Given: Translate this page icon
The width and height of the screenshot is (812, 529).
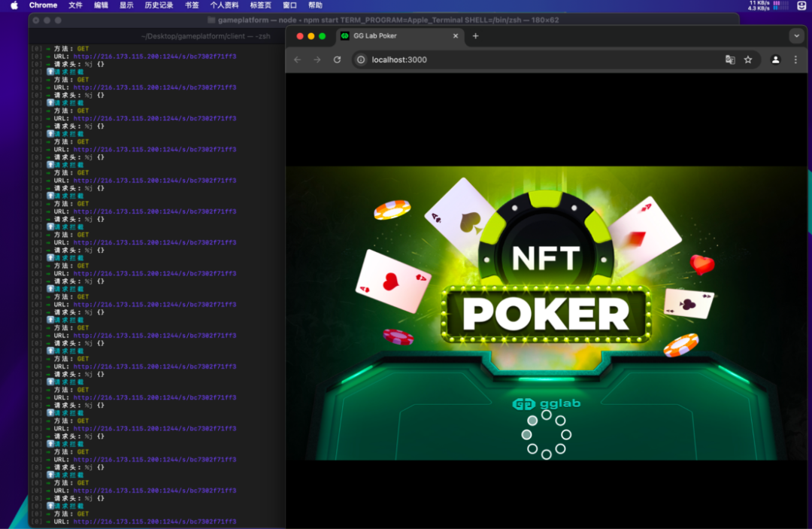Looking at the screenshot, I should [729, 59].
